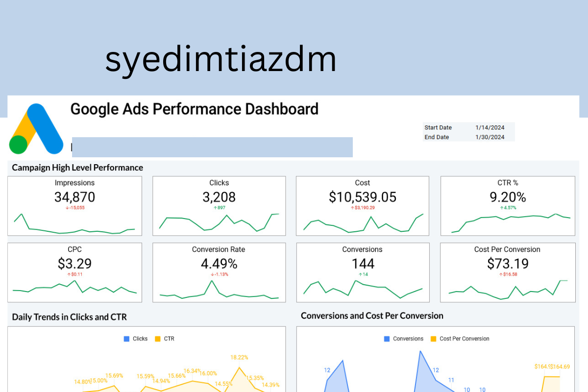This screenshot has width=588, height=392.
Task: Click the 18.22% CTR peak label
Action: coord(239,358)
